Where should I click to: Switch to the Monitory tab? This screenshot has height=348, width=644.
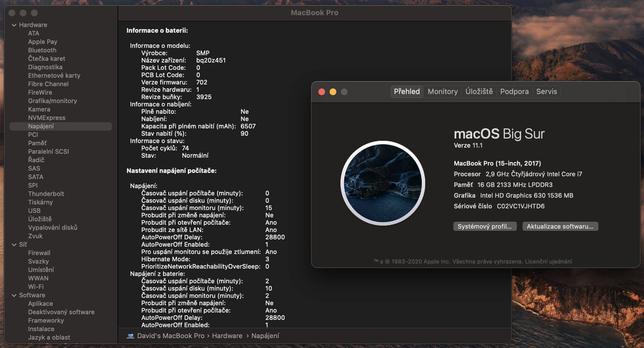click(x=443, y=92)
